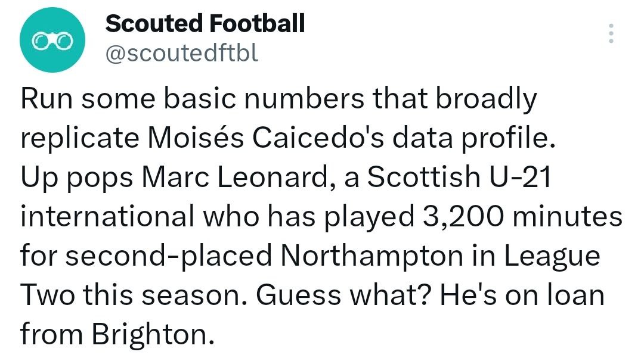Click the Scouted Football binoculars avatar

pyautogui.click(x=53, y=40)
